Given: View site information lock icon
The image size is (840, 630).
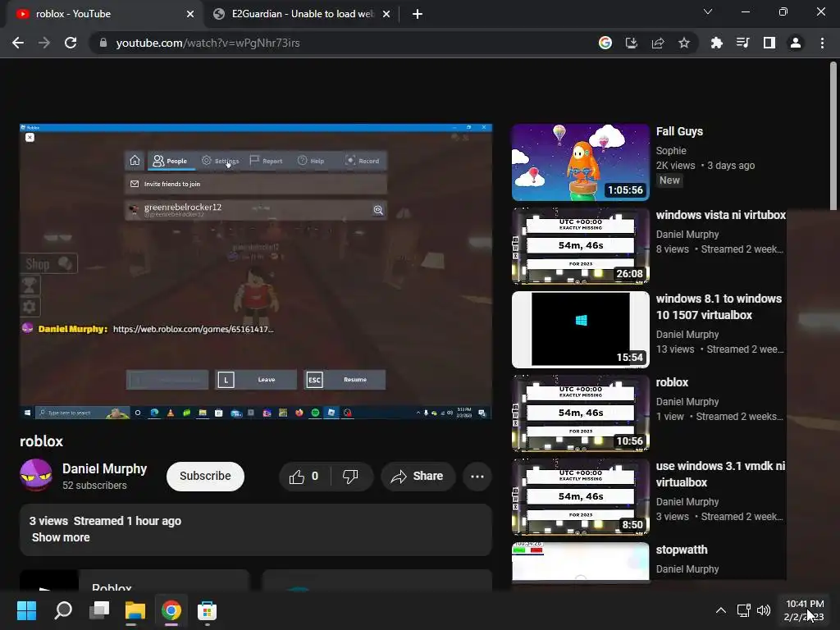Looking at the screenshot, I should tap(103, 43).
